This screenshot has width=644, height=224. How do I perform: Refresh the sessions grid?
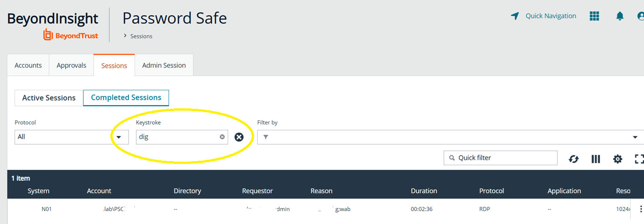(574, 159)
